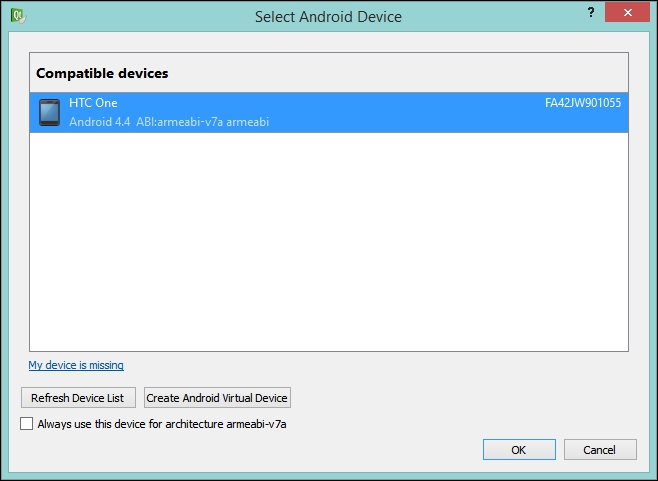Image resolution: width=658 pixels, height=481 pixels.
Task: Click the Qt Creator icon in title bar
Action: [x=18, y=16]
